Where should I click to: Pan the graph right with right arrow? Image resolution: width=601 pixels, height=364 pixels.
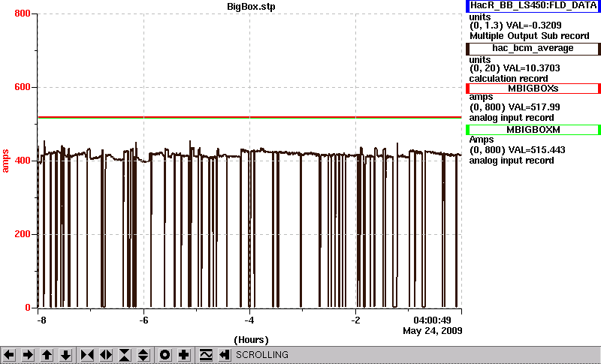(x=28, y=355)
